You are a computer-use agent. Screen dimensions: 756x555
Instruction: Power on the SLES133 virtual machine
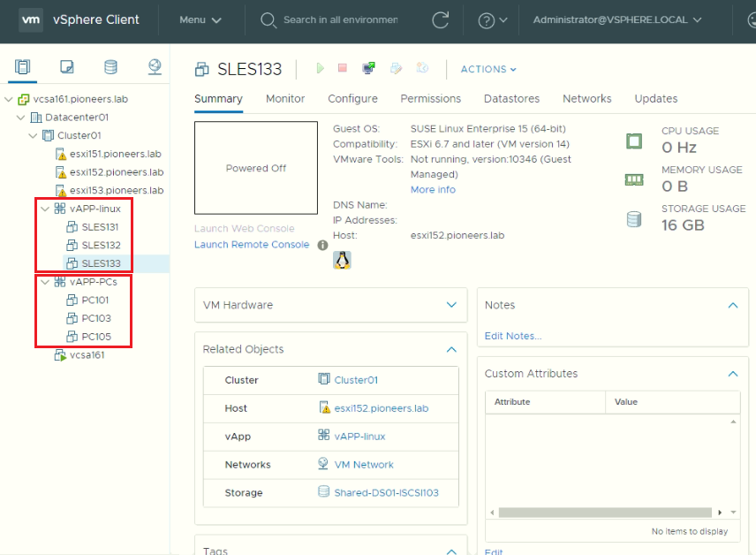point(320,69)
